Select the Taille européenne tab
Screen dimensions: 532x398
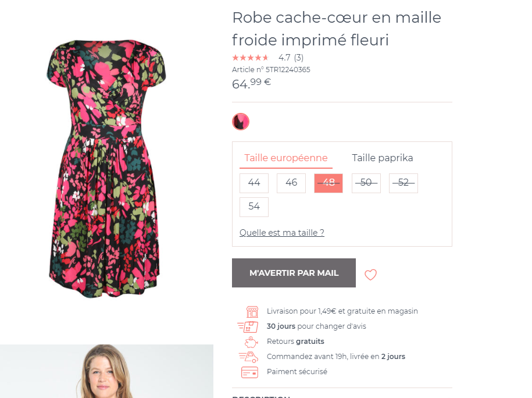pyautogui.click(x=285, y=158)
